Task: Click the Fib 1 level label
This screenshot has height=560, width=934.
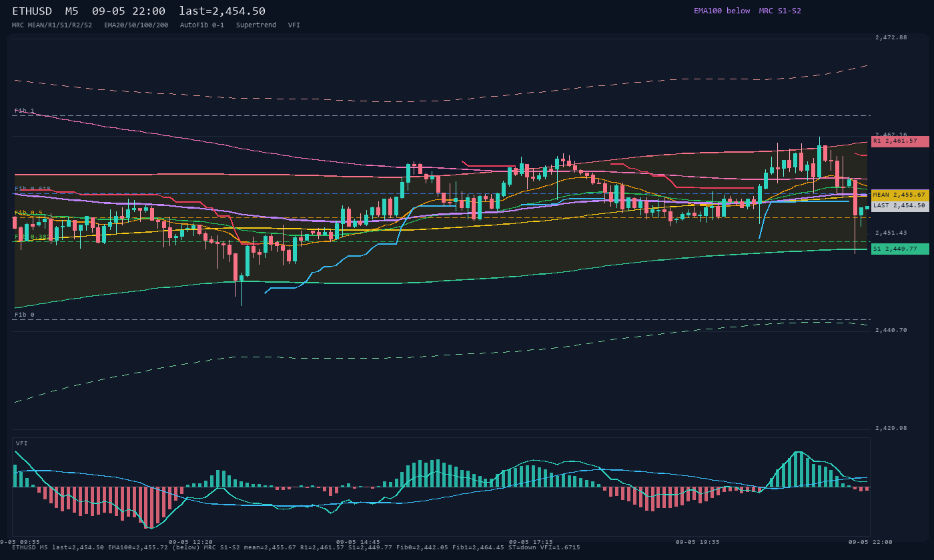Action: coord(25,111)
